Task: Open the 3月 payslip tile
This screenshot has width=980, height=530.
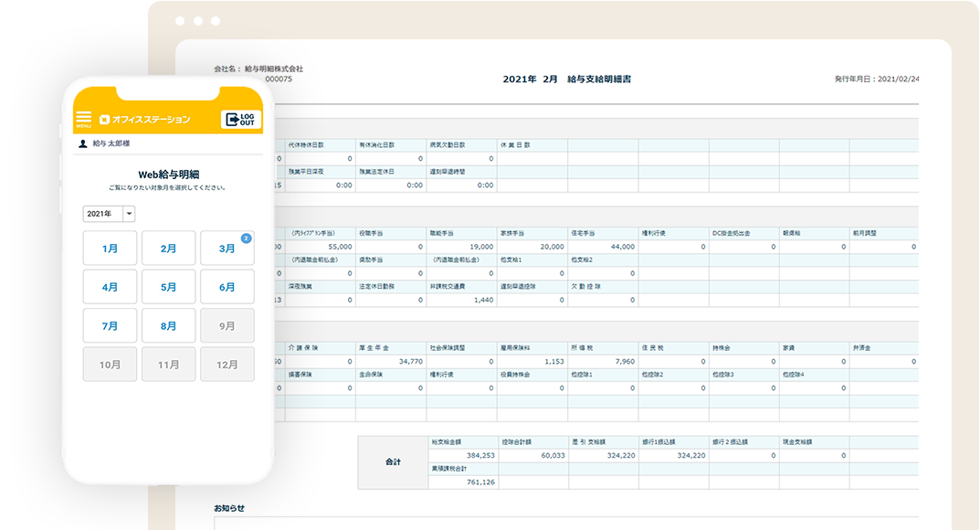Action: [x=227, y=249]
